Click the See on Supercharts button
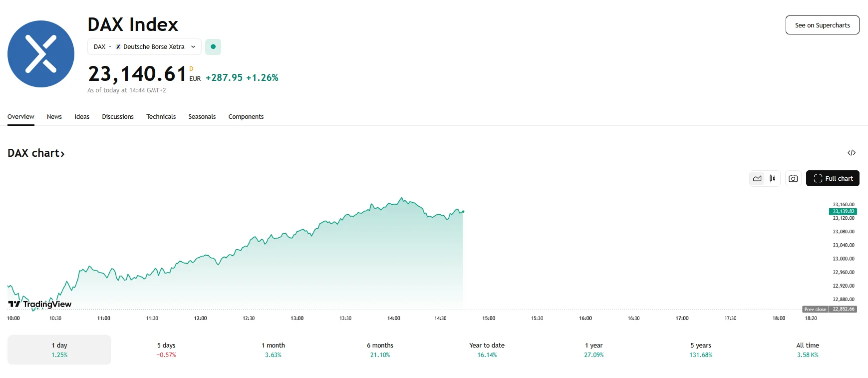This screenshot has width=868, height=378. [x=822, y=24]
